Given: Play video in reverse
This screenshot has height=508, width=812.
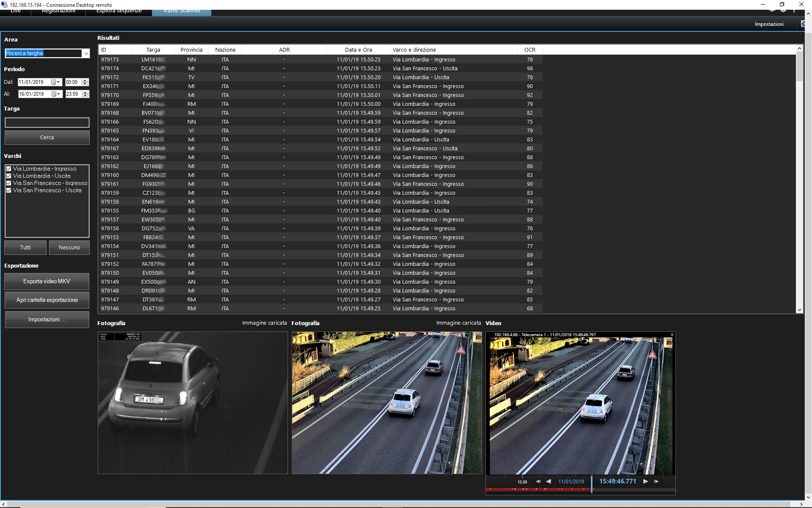Looking at the screenshot, I should [x=549, y=481].
